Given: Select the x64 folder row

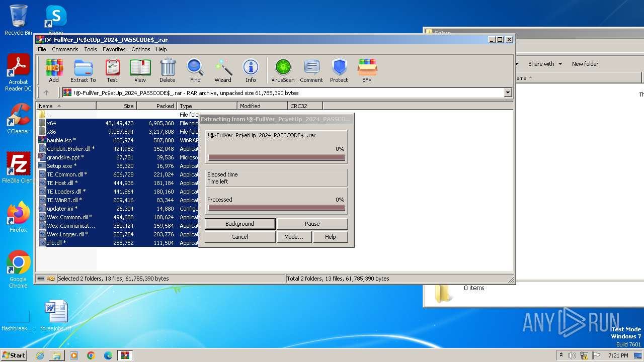Looking at the screenshot, I should coord(118,123).
